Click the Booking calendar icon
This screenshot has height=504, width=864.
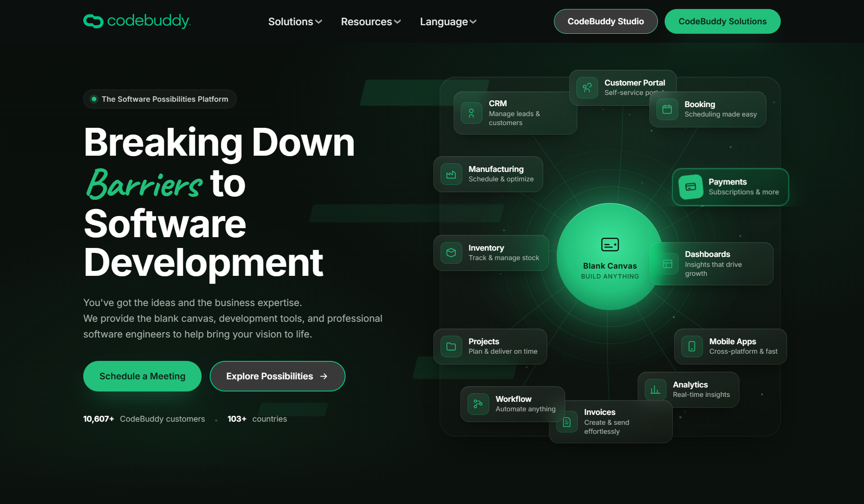(667, 109)
